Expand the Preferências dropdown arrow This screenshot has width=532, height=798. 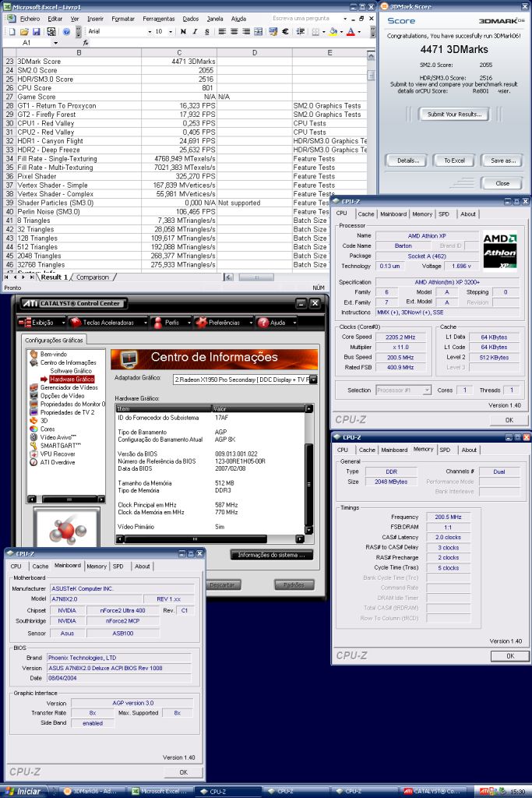coord(251,323)
